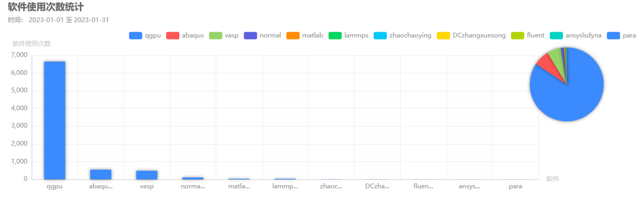Image resolution: width=644 pixels, height=211 pixels.
Task: Click the small normal bar
Action: [x=193, y=178]
